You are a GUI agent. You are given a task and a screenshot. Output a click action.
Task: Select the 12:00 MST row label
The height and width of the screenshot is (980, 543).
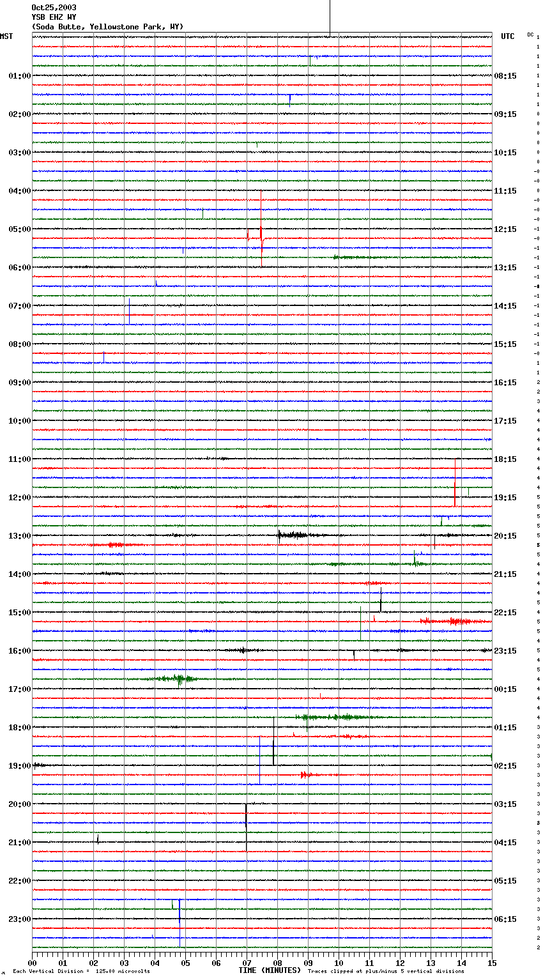[x=20, y=498]
